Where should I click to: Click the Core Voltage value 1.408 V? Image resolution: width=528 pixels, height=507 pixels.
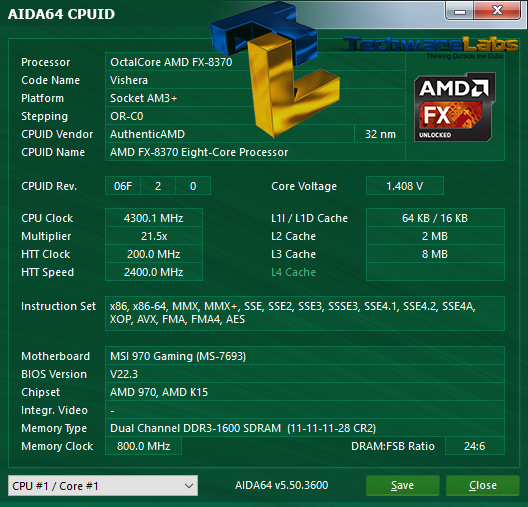click(405, 186)
